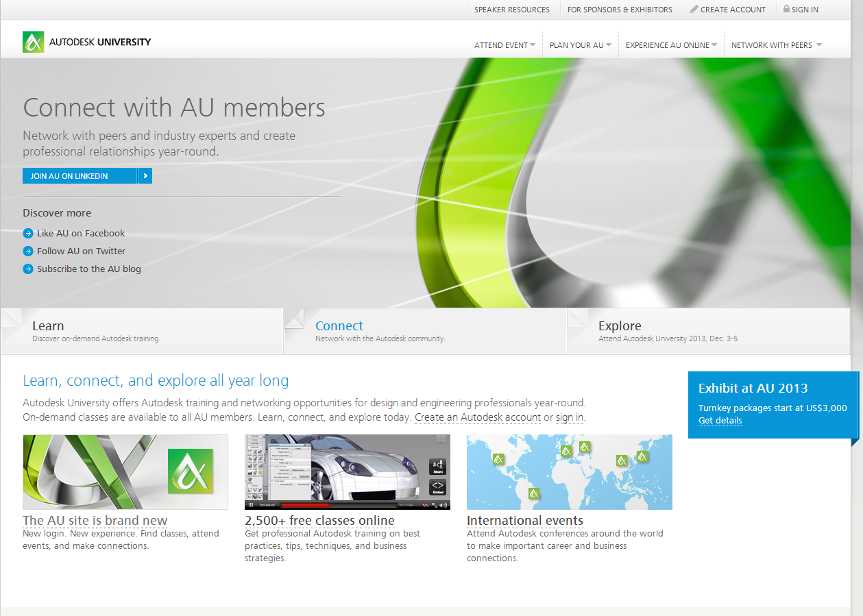Click the volume speaker icon on the video
863x616 pixels.
pyautogui.click(x=443, y=506)
